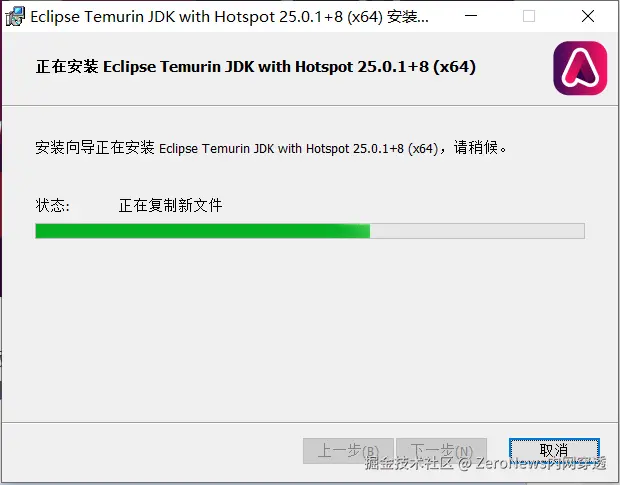Viewport: 620px width, 485px height.
Task: Click the @ZeroNews内网穿透 watermark text
Action: [x=532, y=463]
